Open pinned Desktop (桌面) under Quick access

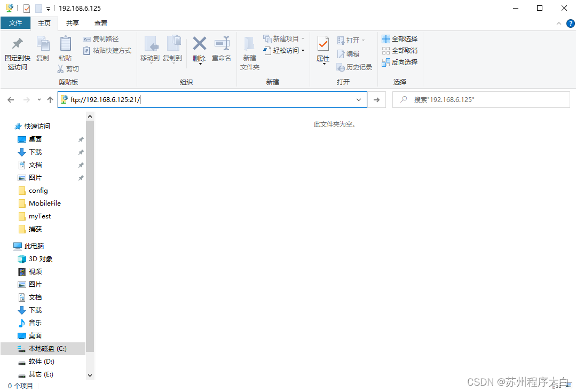(x=30, y=139)
